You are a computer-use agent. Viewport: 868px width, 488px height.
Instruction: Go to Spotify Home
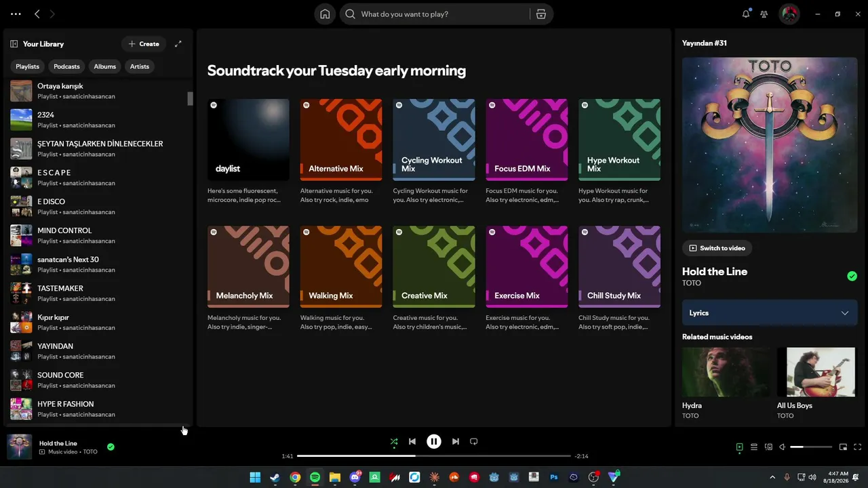[x=325, y=14]
